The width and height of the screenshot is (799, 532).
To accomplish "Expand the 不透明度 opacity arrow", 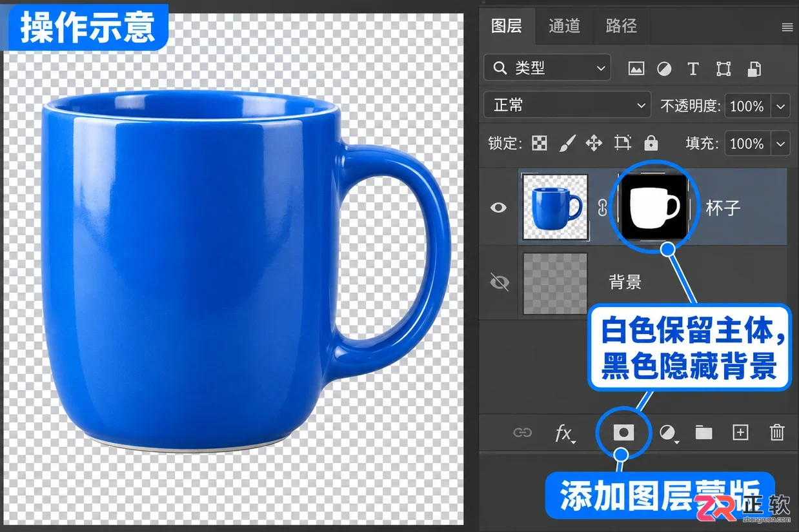I will [x=781, y=106].
